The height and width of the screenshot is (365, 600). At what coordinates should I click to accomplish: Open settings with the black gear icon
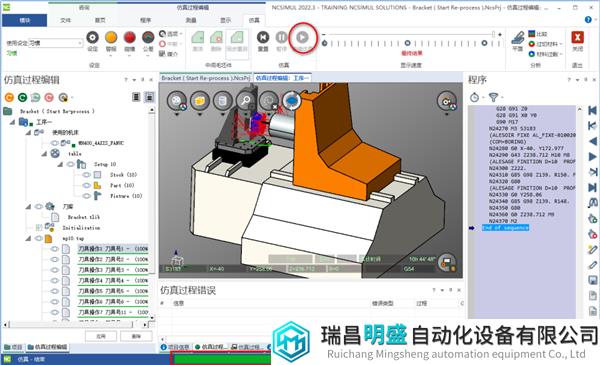pyautogui.click(x=92, y=37)
